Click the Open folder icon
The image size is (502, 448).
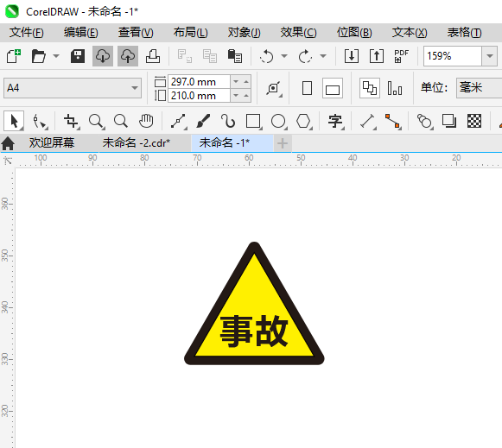(39, 56)
